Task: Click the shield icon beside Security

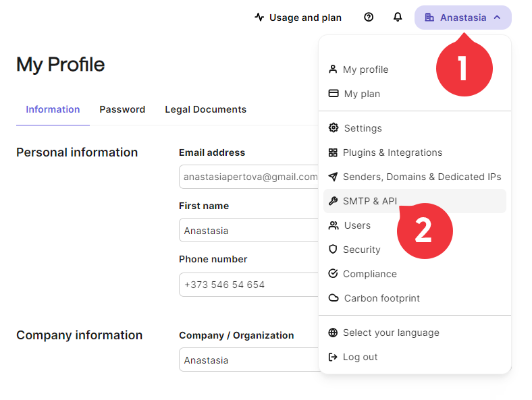Action: tap(333, 249)
